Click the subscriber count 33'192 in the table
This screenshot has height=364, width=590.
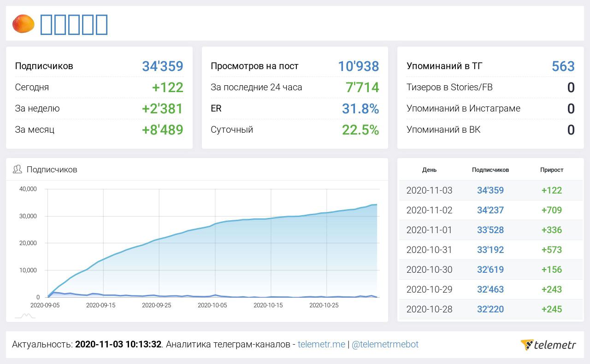[490, 249]
